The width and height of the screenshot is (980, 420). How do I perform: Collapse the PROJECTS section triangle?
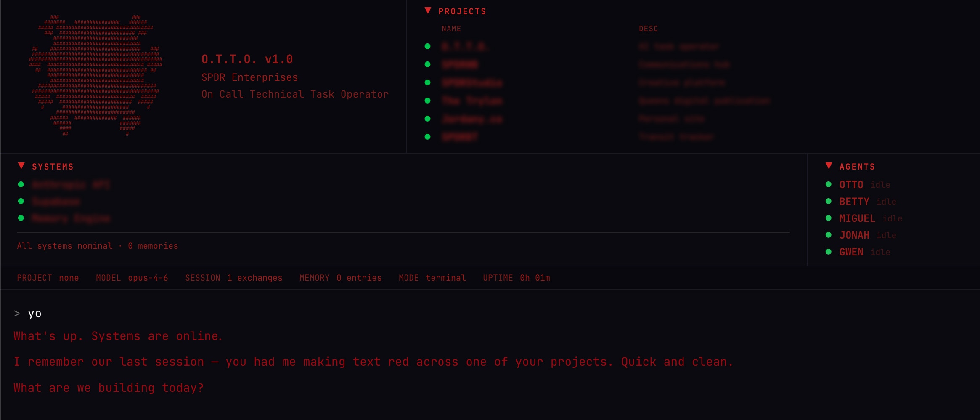click(428, 11)
